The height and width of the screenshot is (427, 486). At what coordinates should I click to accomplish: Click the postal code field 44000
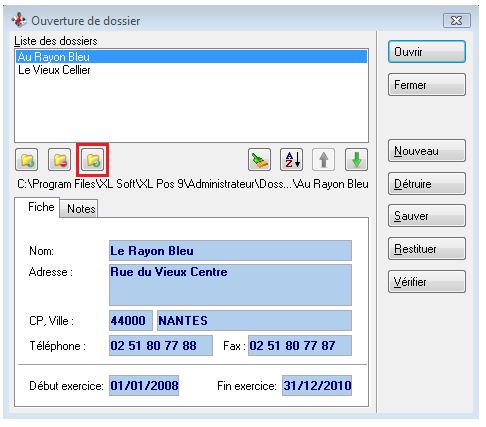(x=131, y=320)
